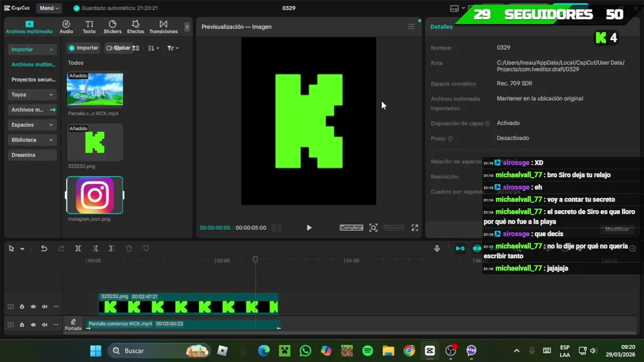Switch media view to grid layout
This screenshot has width=644, height=362.
136,48
